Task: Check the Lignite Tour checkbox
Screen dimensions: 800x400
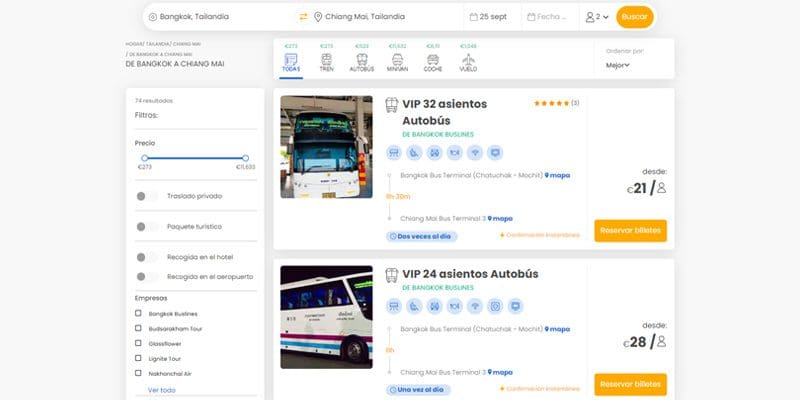Action: pyautogui.click(x=138, y=358)
